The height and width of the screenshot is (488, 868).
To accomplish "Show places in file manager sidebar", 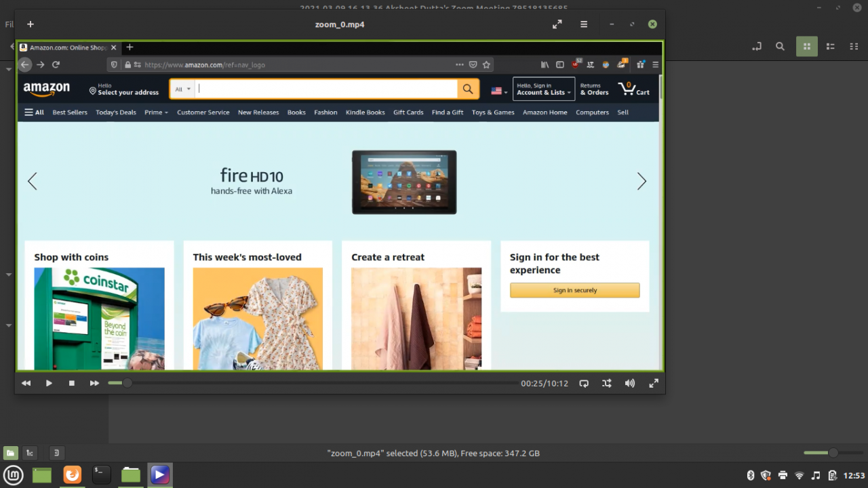I will (11, 453).
